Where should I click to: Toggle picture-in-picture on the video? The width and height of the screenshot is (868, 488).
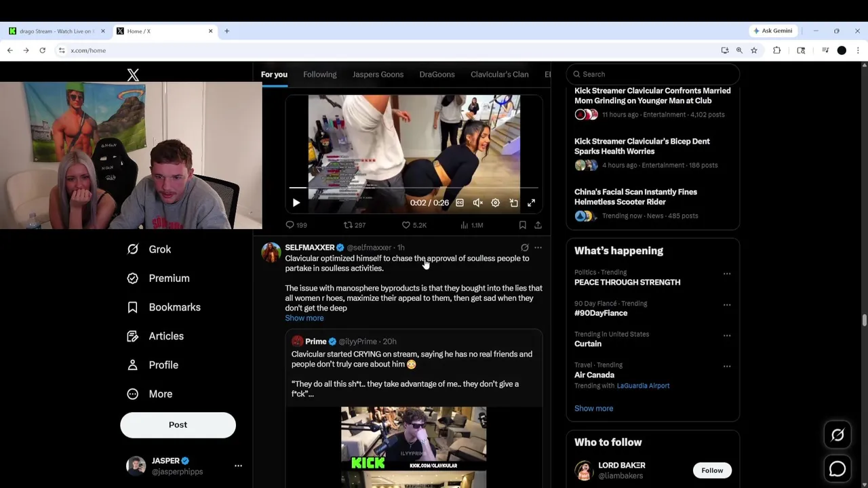click(x=513, y=203)
